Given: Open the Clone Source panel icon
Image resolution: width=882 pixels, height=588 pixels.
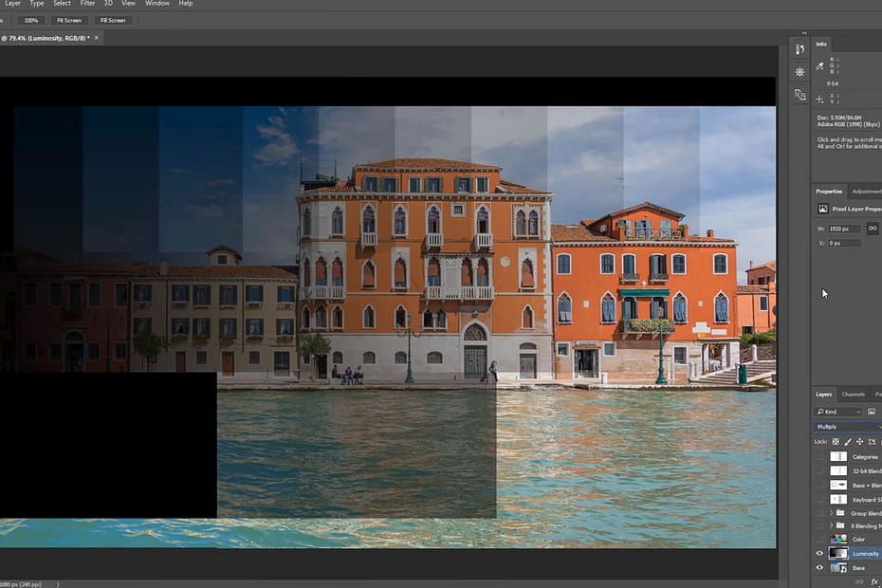Looking at the screenshot, I should [x=799, y=95].
